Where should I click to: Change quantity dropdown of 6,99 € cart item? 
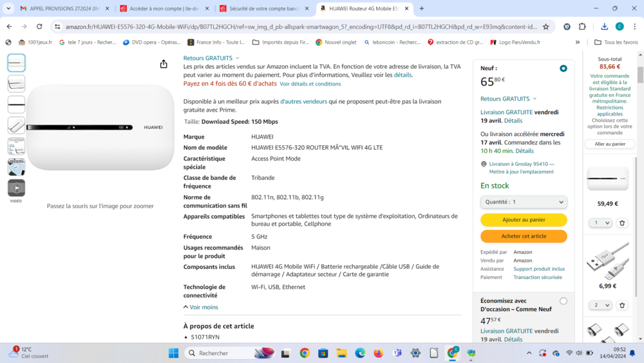point(600,306)
